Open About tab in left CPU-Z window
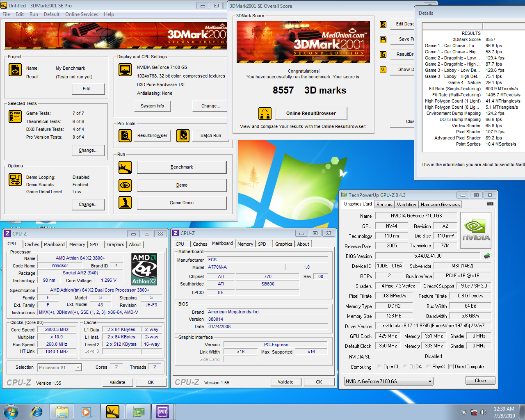 coord(135,244)
